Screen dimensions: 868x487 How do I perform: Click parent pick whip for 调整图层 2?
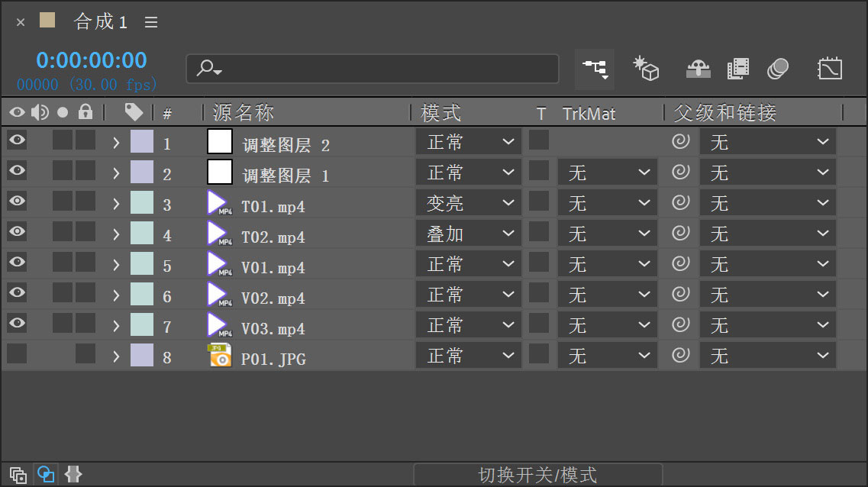click(680, 141)
